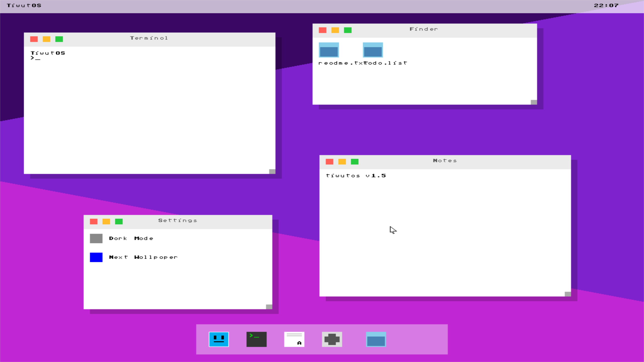Open the todo.list file icon

pyautogui.click(x=373, y=50)
